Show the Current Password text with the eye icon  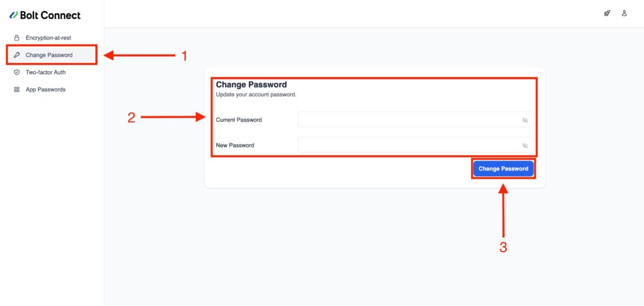pos(525,120)
